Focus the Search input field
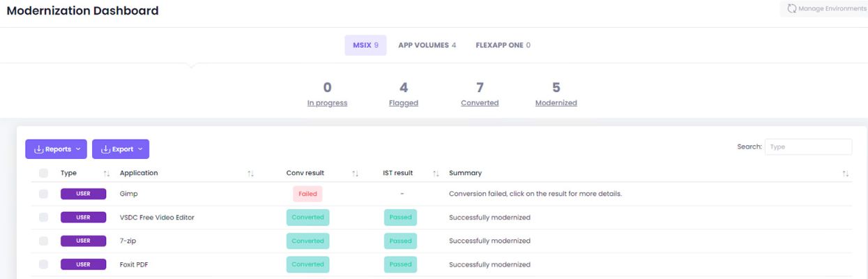Screen dimensions: 868x279 click(x=808, y=147)
